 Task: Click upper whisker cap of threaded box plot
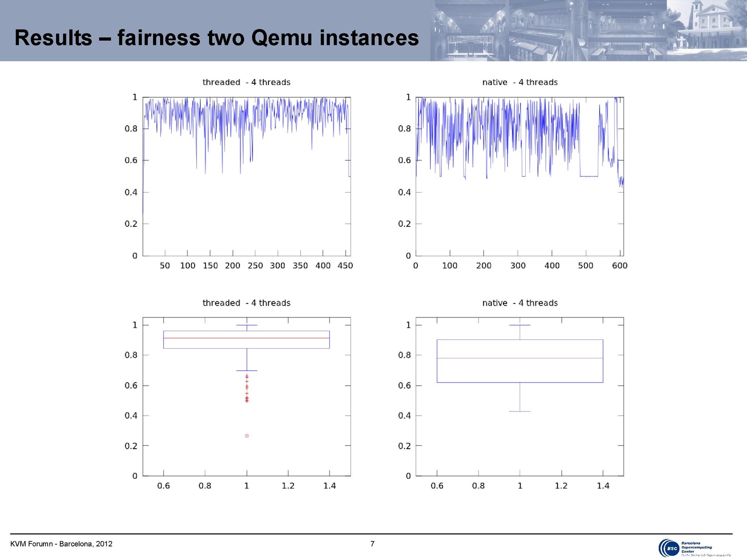247,325
